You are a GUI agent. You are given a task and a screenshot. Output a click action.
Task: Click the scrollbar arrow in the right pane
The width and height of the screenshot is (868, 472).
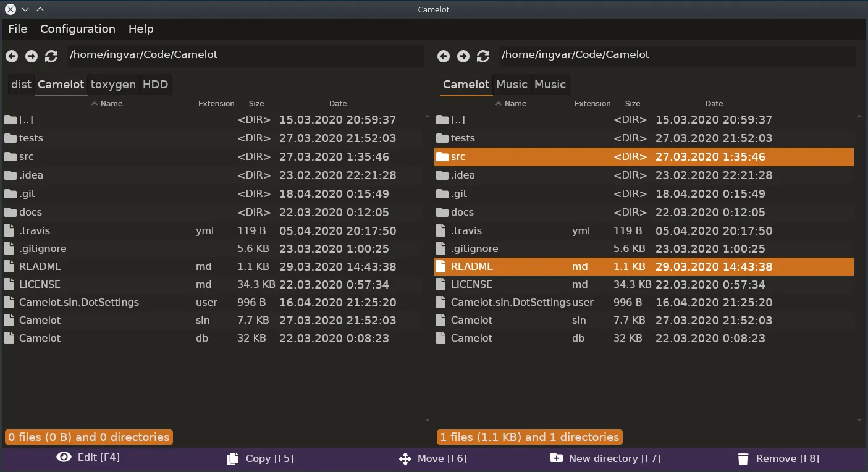pyautogui.click(x=859, y=115)
